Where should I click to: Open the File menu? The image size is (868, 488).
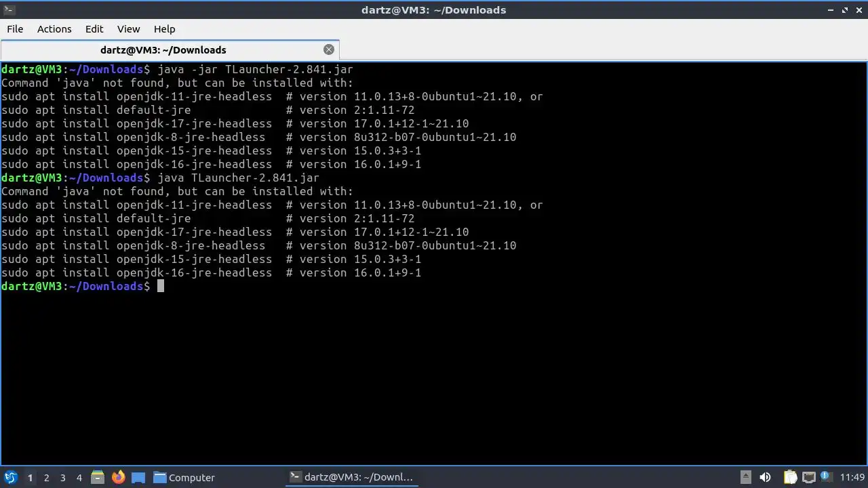tap(15, 29)
